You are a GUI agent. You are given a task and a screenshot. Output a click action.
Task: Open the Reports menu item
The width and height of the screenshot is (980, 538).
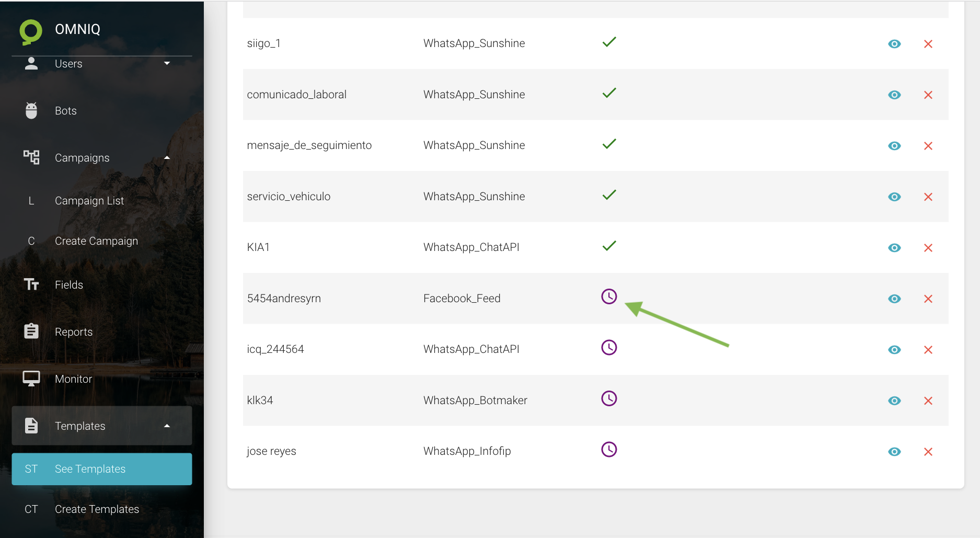click(74, 332)
